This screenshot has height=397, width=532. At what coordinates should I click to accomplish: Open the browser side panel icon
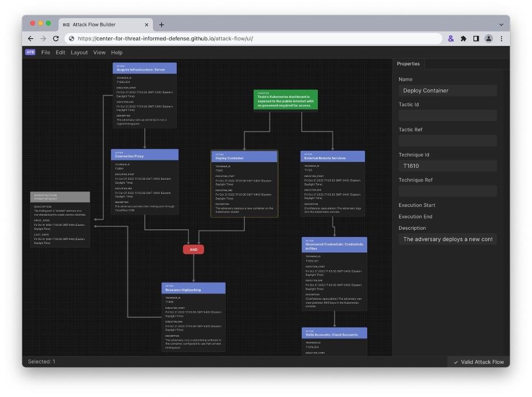click(476, 39)
